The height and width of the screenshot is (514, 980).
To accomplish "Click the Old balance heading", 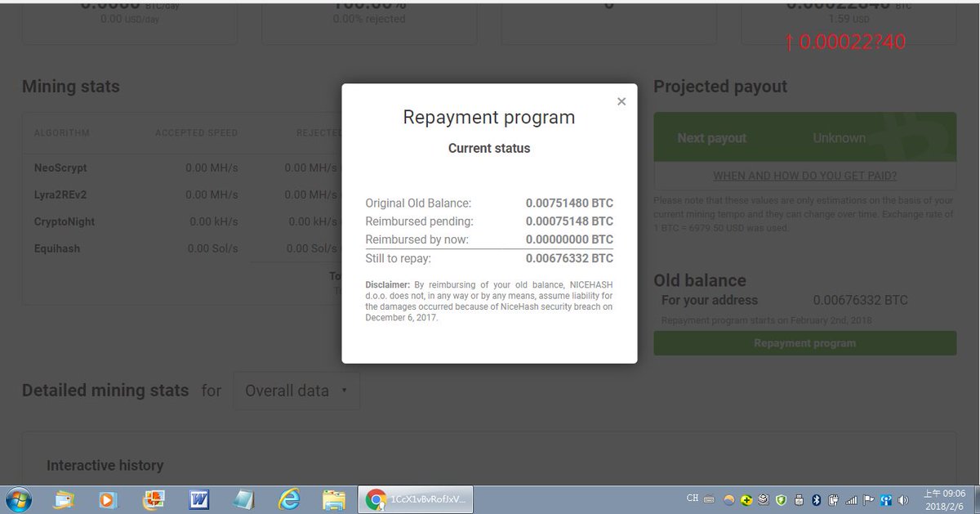I will pyautogui.click(x=700, y=280).
